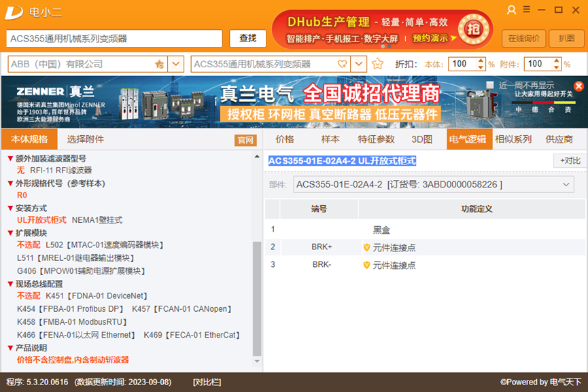588x392 pixels.
Task: Open the 对比栏 in status bar
Action: coord(207,382)
